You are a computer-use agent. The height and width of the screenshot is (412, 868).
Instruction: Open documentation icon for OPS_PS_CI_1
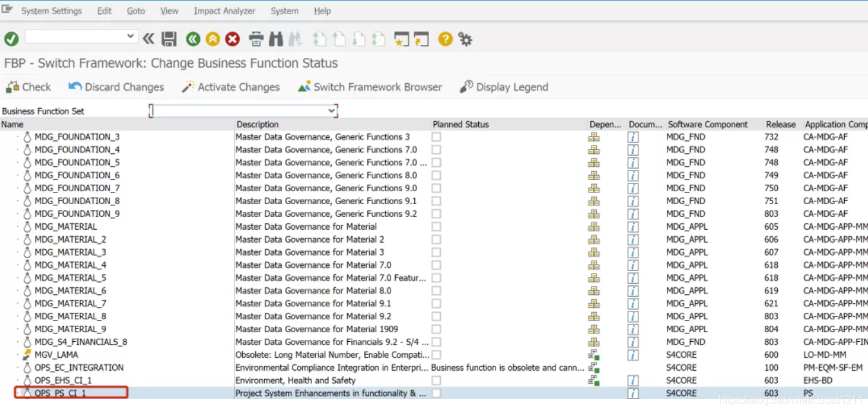[x=633, y=393]
